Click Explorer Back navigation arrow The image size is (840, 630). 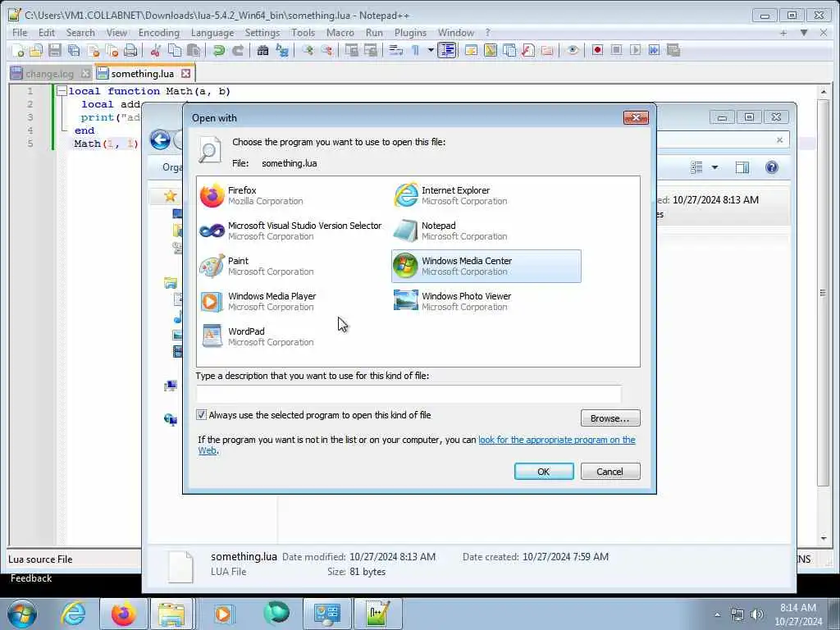coord(160,139)
